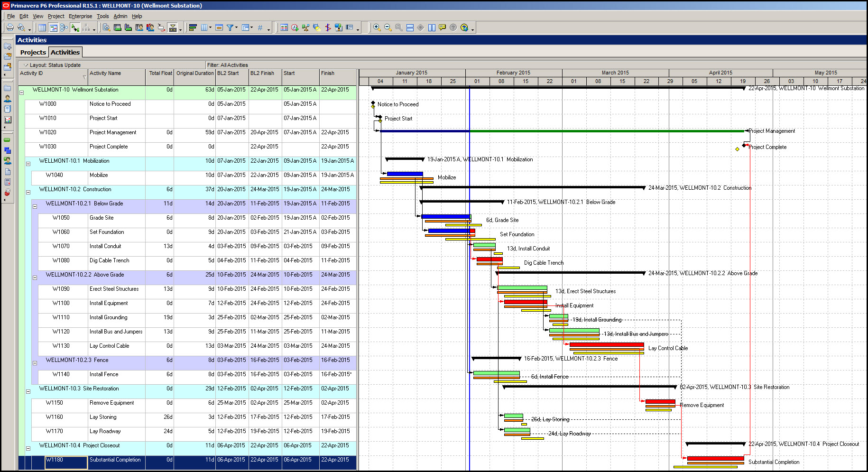This screenshot has width=868, height=472.
Task: Toggle the Gantt Chart view button
Action: click(54, 28)
